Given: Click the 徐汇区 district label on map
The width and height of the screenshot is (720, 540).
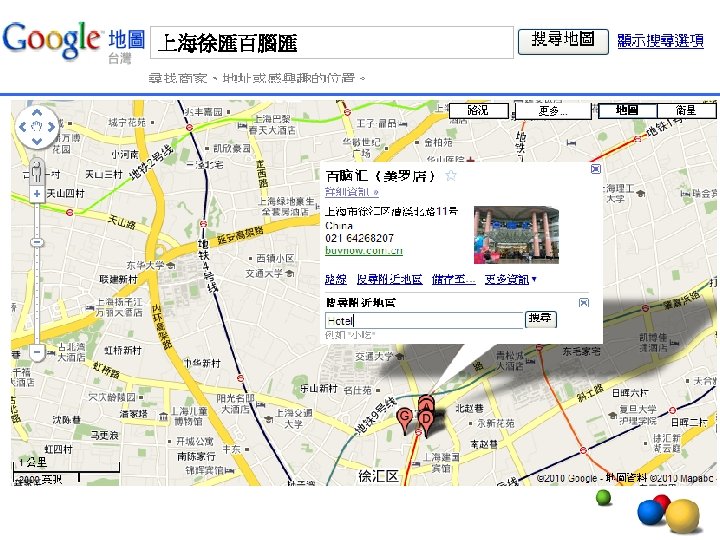Looking at the screenshot, I should (378, 476).
